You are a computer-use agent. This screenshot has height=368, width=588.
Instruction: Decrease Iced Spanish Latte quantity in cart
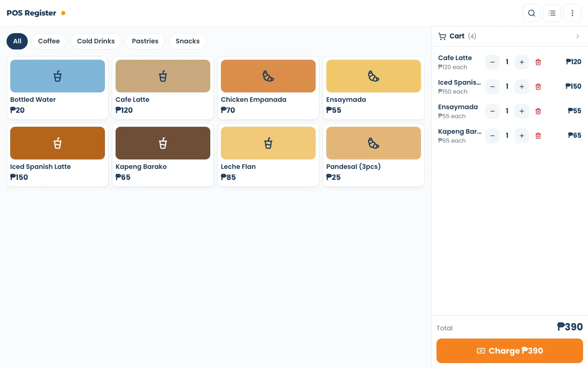coord(492,87)
